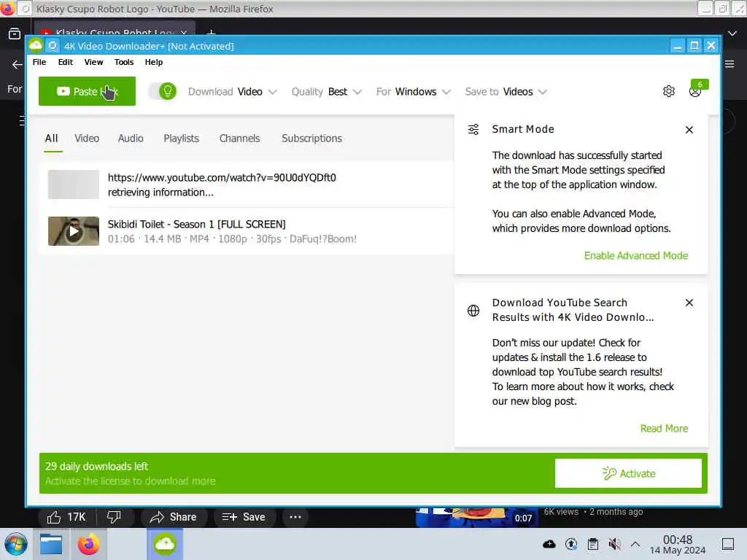Open Firefox hamburger application menu

coord(729,64)
